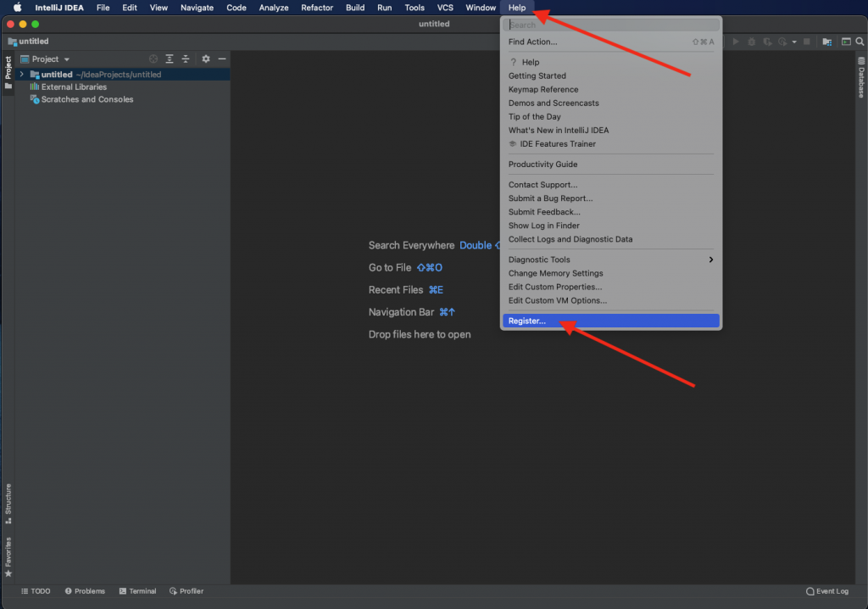Click the Debug bug icon

(751, 42)
